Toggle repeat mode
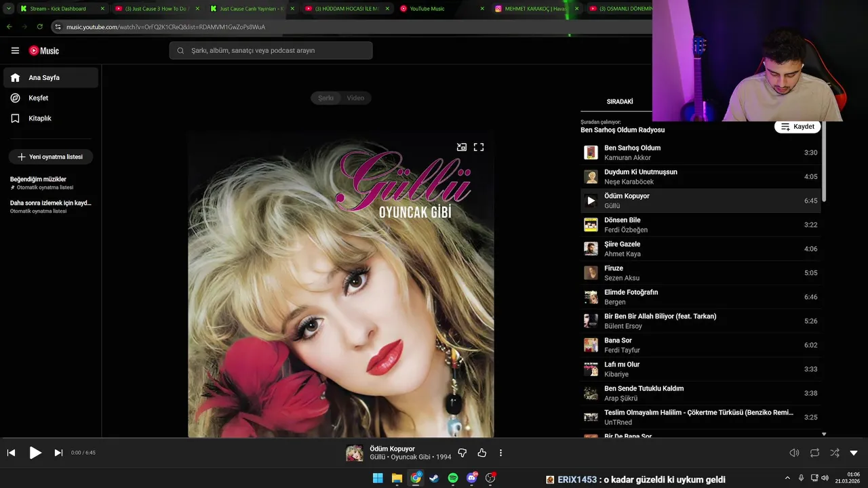This screenshot has width=868, height=488. point(814,453)
